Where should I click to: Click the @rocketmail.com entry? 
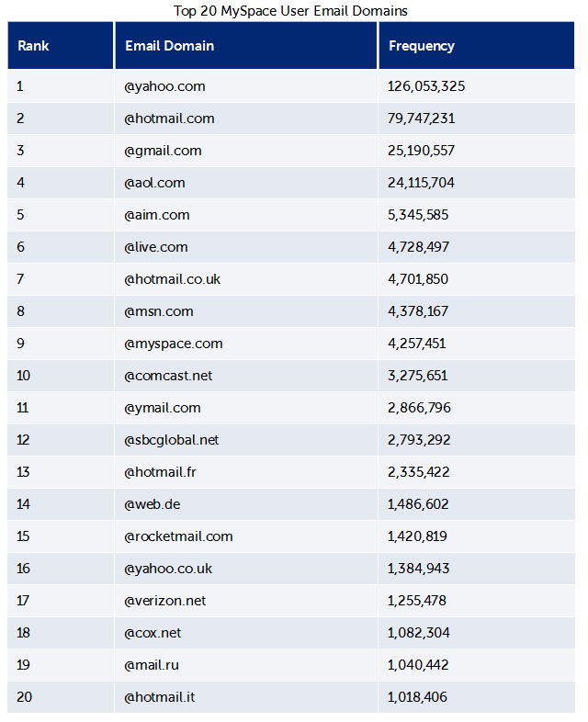click(x=179, y=536)
